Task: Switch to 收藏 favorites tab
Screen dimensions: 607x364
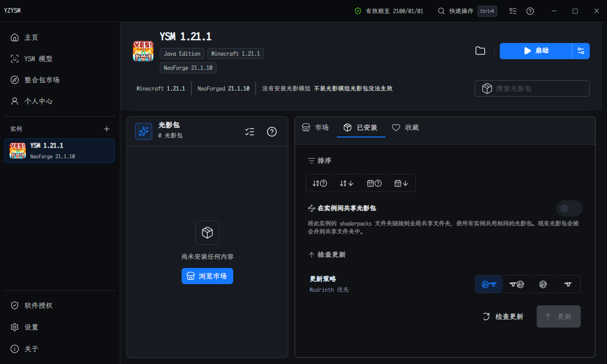Action: [x=406, y=127]
